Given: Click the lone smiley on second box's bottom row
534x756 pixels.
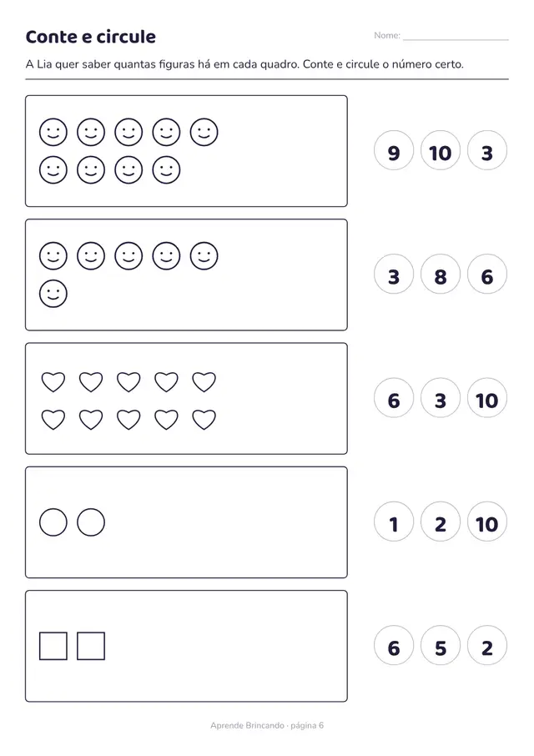Looking at the screenshot, I should click(53, 294).
